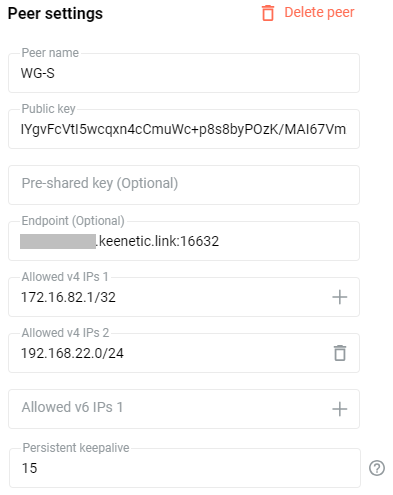This screenshot has width=393, height=495.
Task: Click the Public key floating label
Action: [48, 109]
